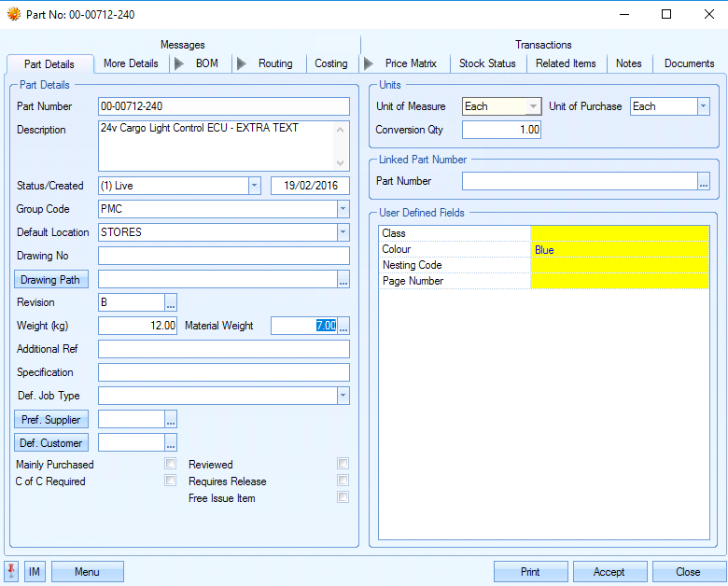Click the arrow icon before BOM tab

click(177, 63)
